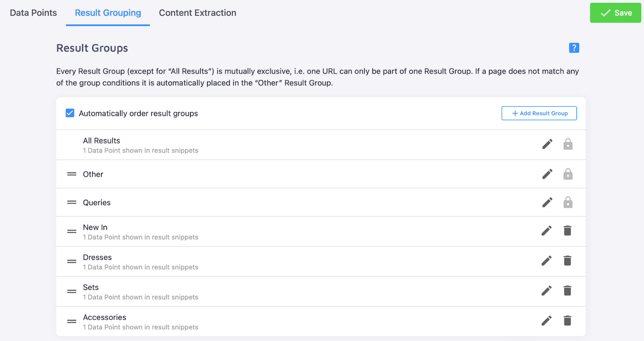Click the pencil icon for New In
The height and width of the screenshot is (341, 644).
(546, 231)
